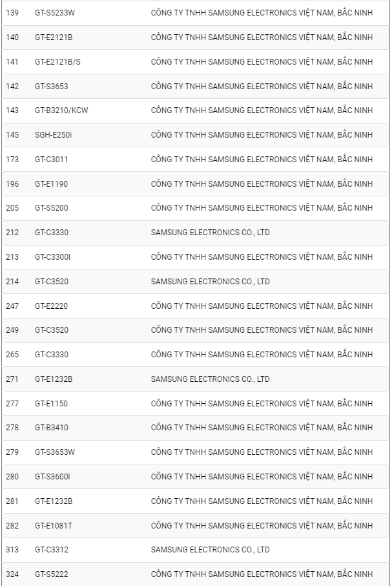
Task: Click the GT-E1190 model cell
Action: point(51,184)
